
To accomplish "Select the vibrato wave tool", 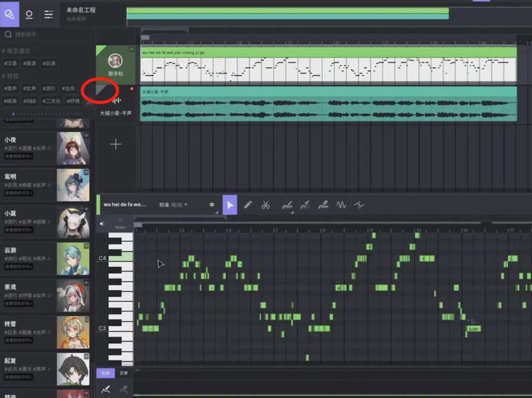I will tap(341, 205).
